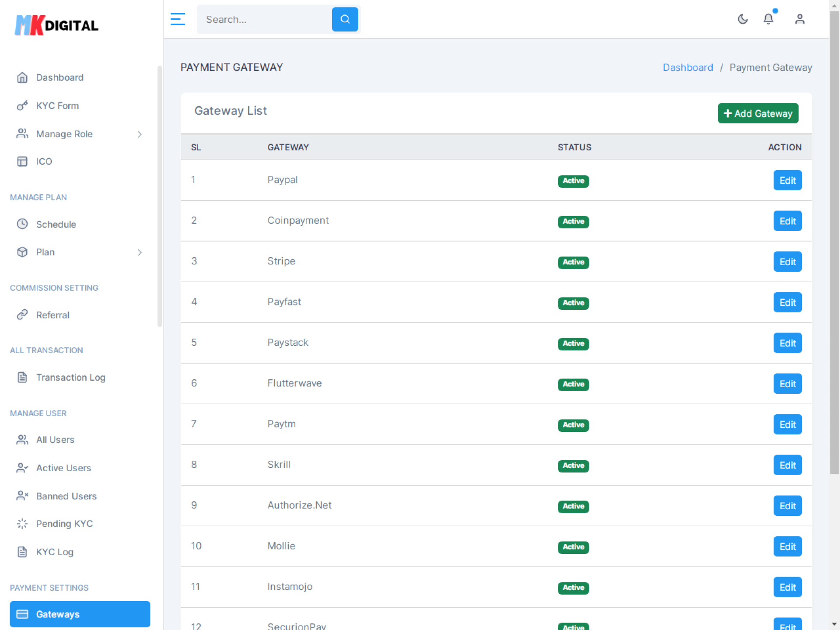
Task: Open the user profile icon
Action: click(x=799, y=19)
